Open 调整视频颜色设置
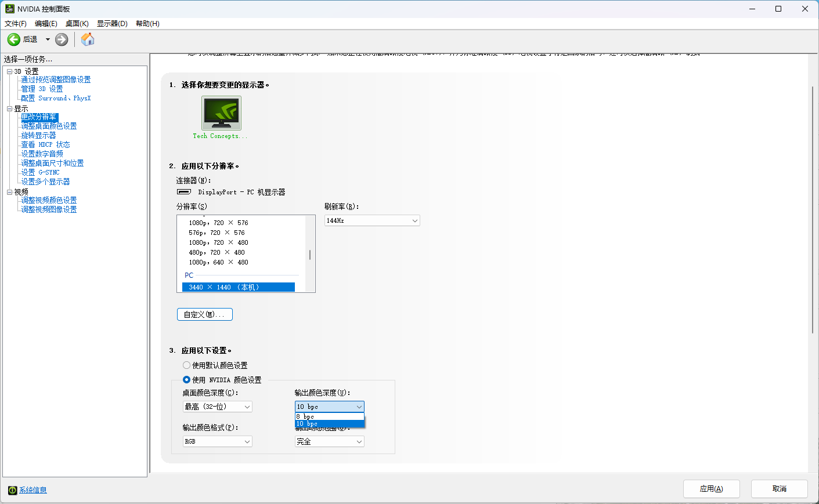819x504 pixels. coord(49,201)
